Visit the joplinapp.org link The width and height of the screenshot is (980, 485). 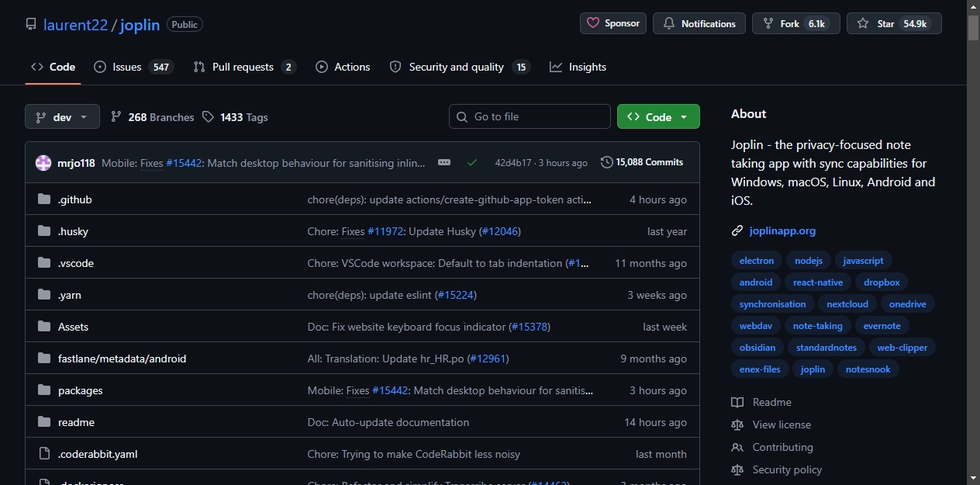coord(782,230)
